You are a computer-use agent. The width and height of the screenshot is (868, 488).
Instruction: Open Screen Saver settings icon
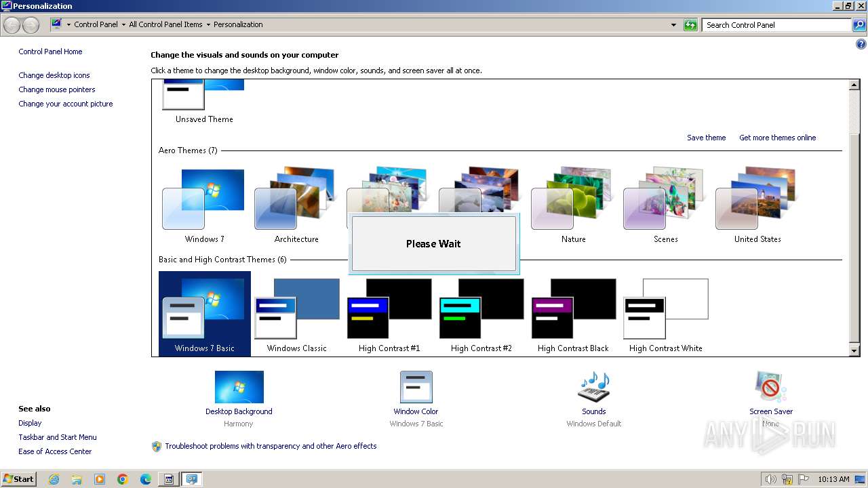coord(771,387)
